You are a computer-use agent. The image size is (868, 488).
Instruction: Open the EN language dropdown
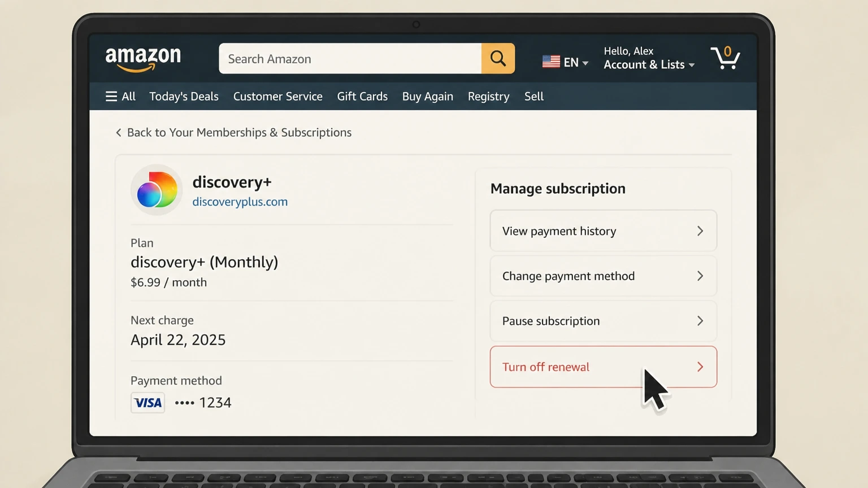[x=566, y=62]
